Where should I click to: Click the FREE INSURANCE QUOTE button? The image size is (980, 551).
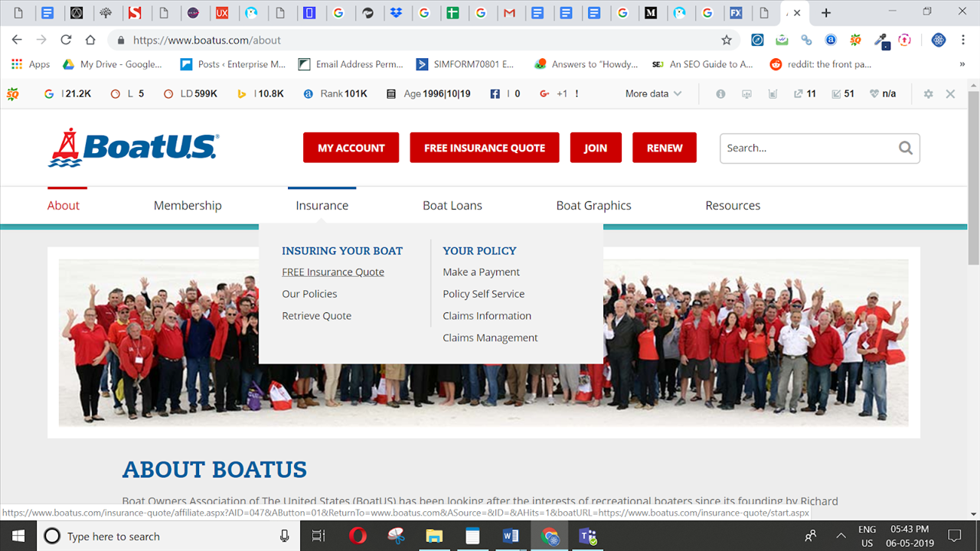pyautogui.click(x=485, y=148)
